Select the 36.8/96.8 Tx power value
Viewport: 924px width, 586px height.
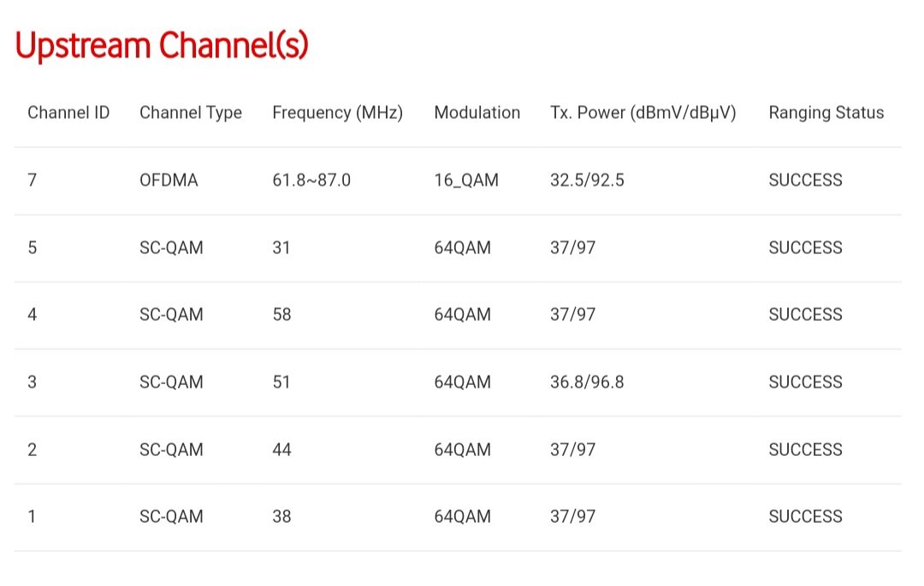587,382
